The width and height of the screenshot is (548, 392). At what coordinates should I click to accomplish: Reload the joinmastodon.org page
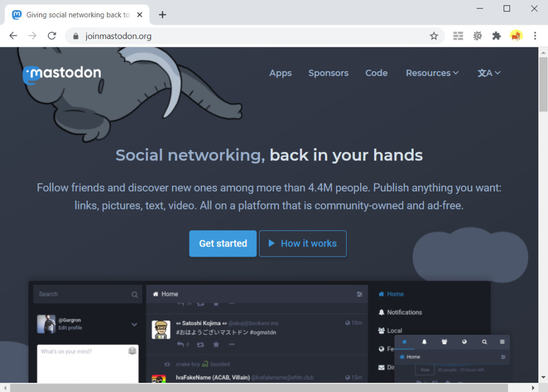52,36
